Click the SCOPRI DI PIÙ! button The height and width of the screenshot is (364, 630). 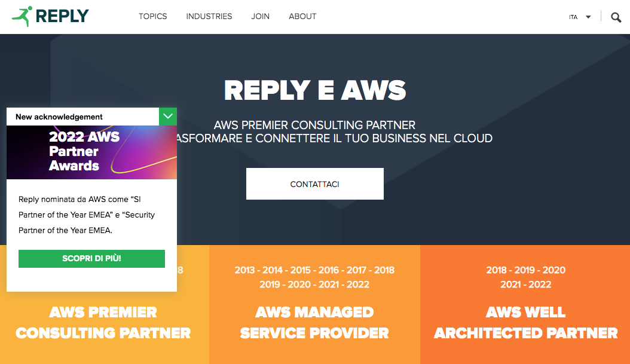pos(91,258)
